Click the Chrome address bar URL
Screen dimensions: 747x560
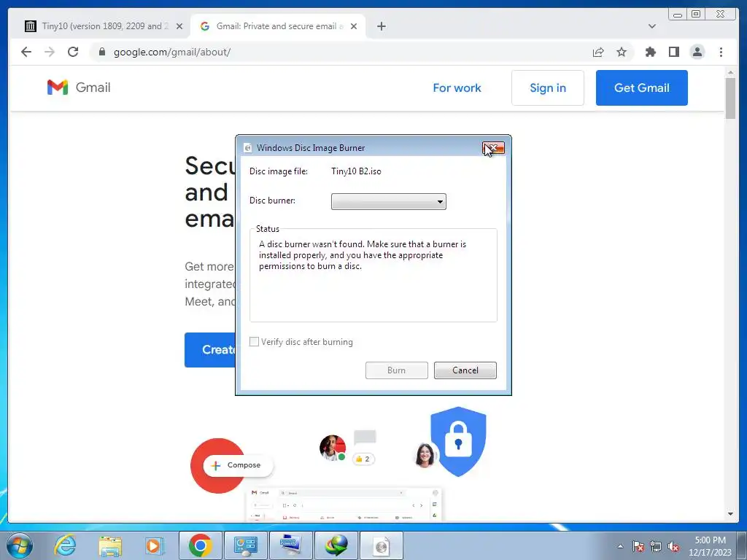click(172, 52)
